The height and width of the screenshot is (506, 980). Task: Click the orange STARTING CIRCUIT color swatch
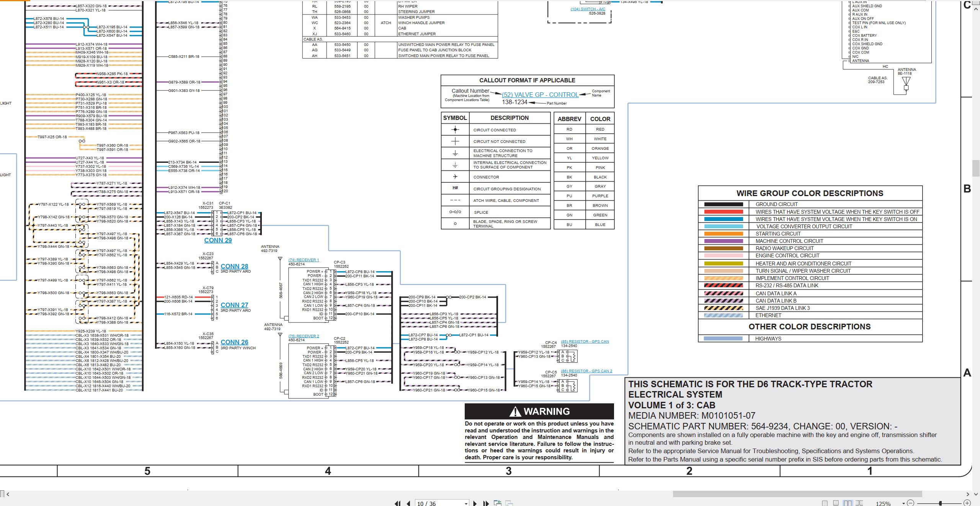[x=723, y=234]
